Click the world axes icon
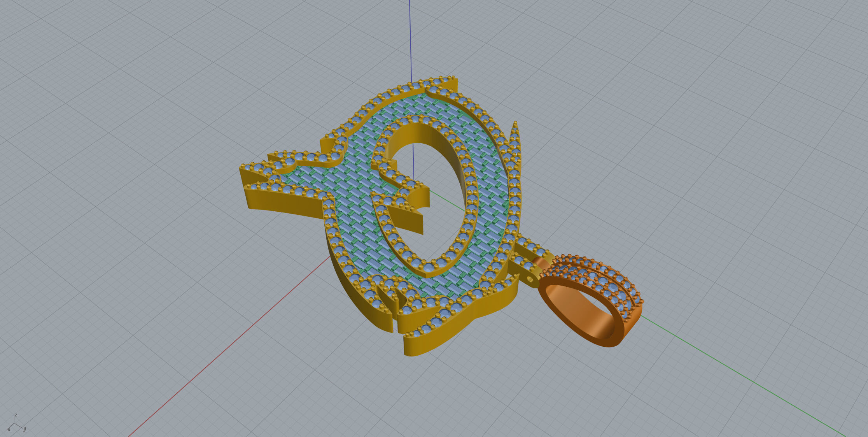The image size is (868, 437). pos(16,423)
